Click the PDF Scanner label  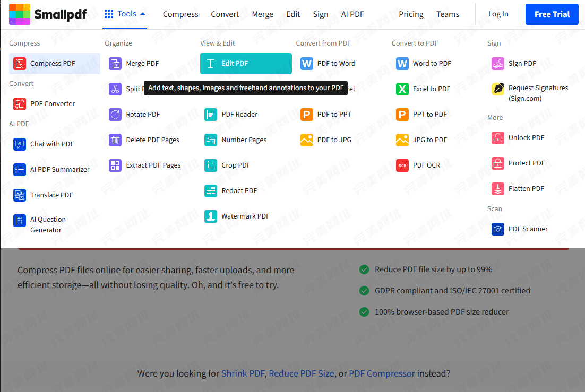[528, 229]
